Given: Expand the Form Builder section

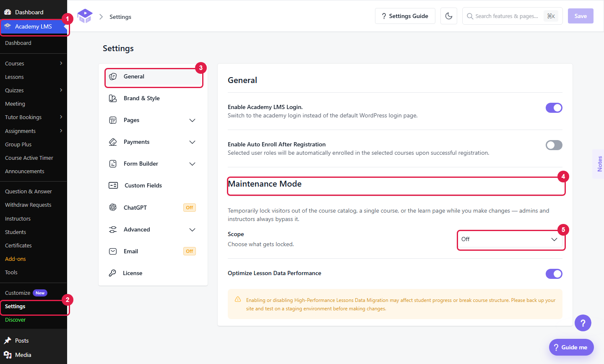Looking at the screenshot, I should point(193,164).
